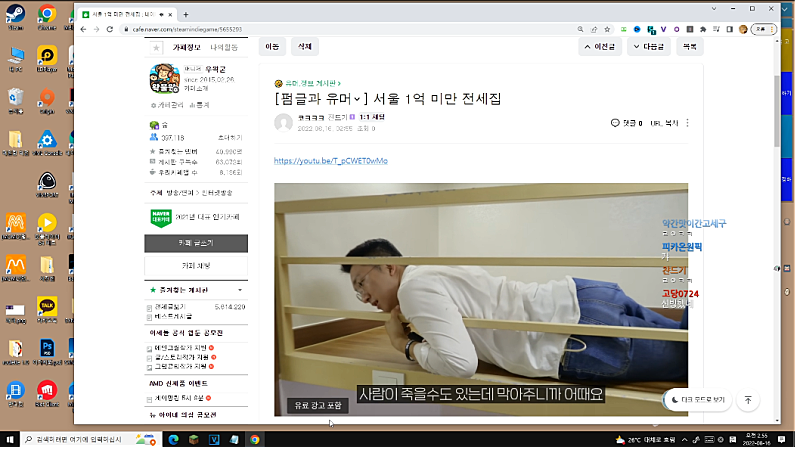This screenshot has width=800, height=450.
Task: Expand Chrome tab search chevron
Action: click(x=713, y=9)
